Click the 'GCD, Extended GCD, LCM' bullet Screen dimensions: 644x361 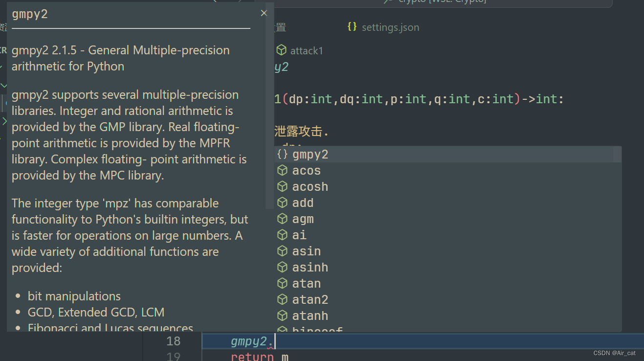click(x=96, y=312)
